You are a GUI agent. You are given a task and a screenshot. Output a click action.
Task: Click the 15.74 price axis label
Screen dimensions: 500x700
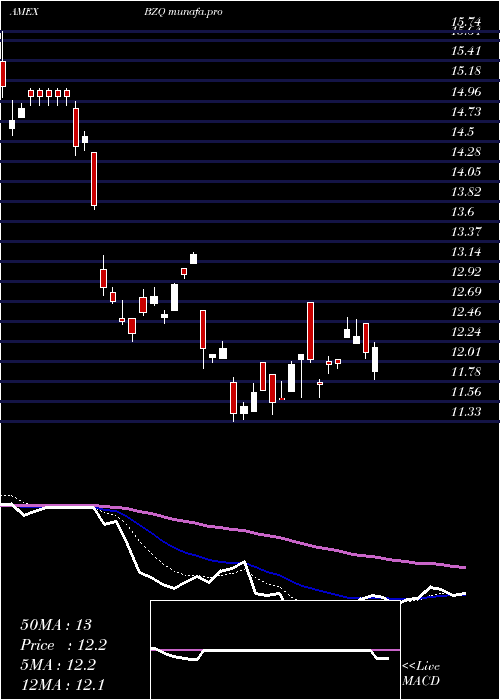point(466,23)
